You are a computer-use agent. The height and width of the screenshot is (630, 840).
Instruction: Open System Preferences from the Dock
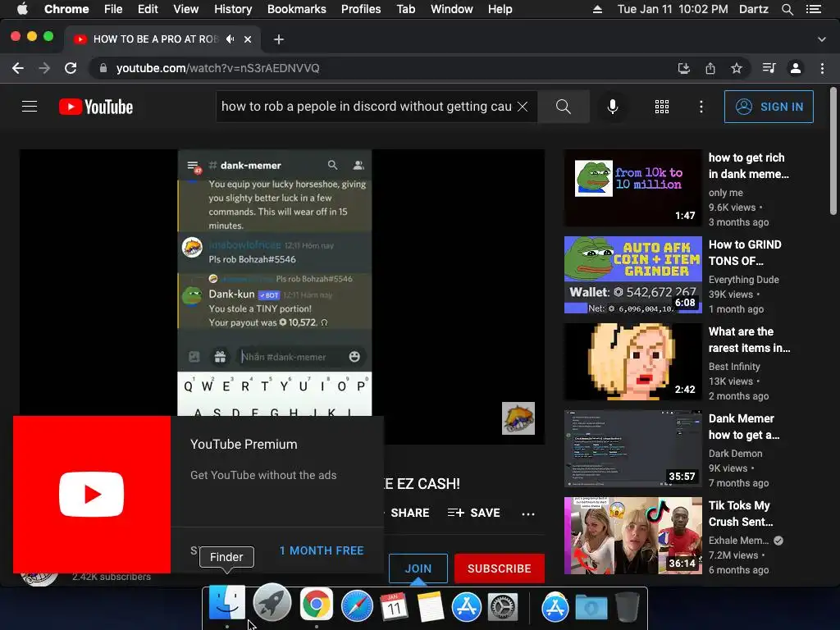(503, 606)
